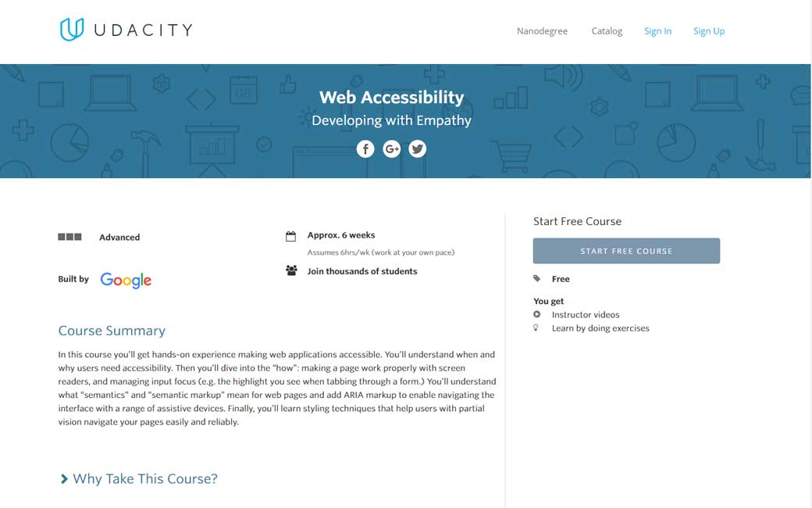The image size is (812, 508).
Task: Click the lightbulb icon beside exercises
Action: coord(536,328)
